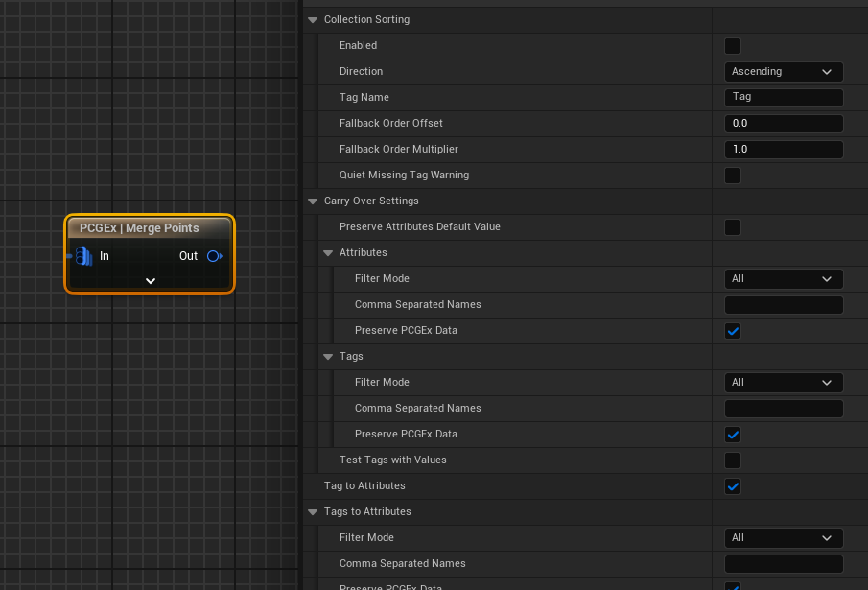
Task: Open the Direction dropdown set to Ascending
Action: tap(783, 72)
